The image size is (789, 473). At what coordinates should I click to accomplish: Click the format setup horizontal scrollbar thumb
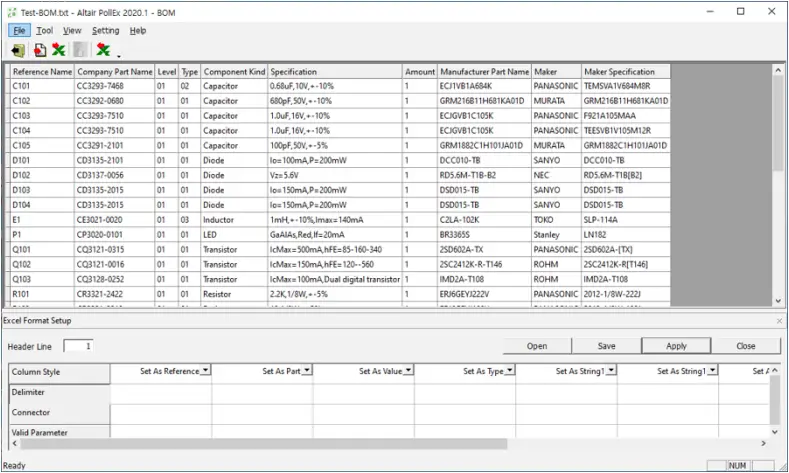coord(264,443)
